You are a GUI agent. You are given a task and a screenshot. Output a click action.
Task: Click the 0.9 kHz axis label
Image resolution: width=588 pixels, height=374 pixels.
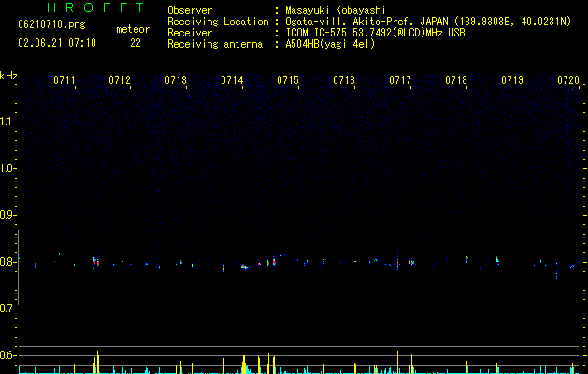(8, 215)
